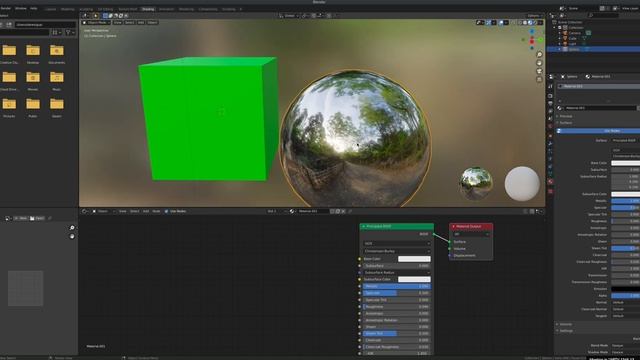The height and width of the screenshot is (360, 640).
Task: Toggle the Use Nodes checkbox in node editor
Action: [166, 211]
